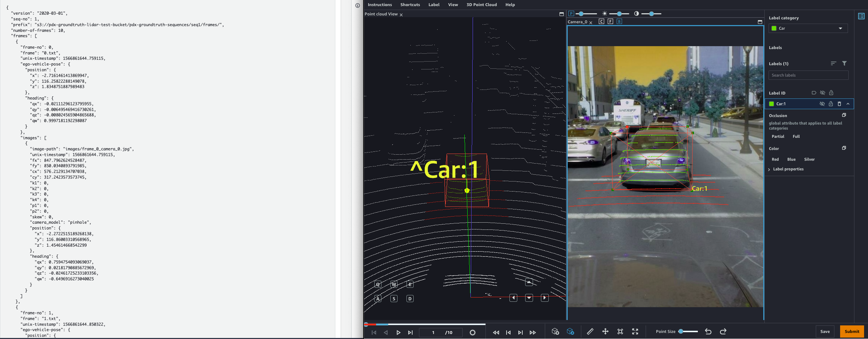The width and height of the screenshot is (868, 339).
Task: Click the fullscreen expand arrows icon
Action: click(635, 331)
